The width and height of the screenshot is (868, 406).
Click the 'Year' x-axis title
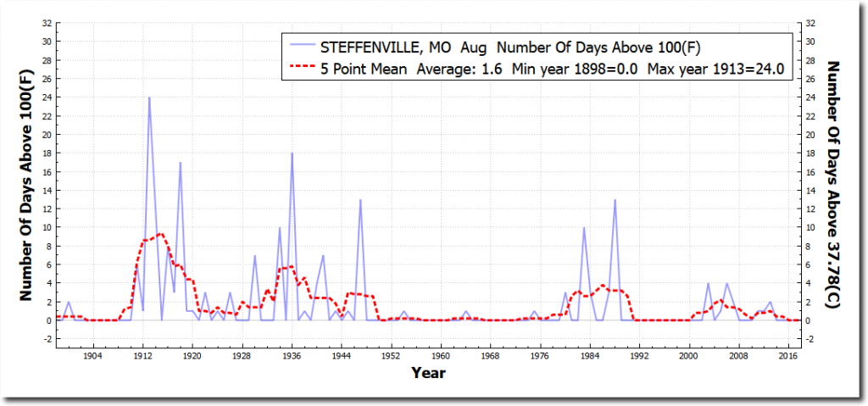428,372
